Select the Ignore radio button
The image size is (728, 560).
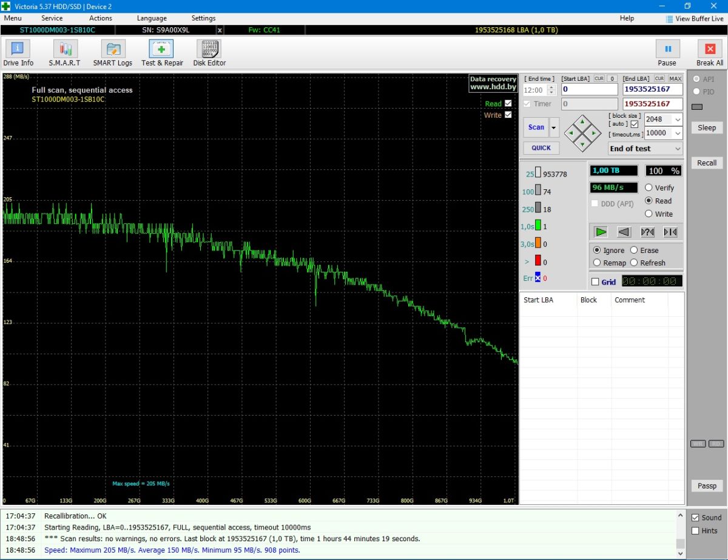(x=597, y=250)
